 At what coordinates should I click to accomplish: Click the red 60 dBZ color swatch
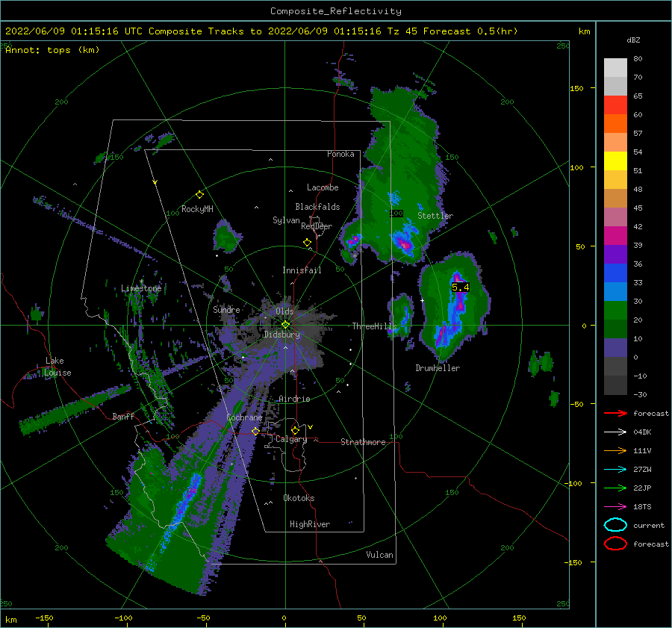click(x=615, y=105)
